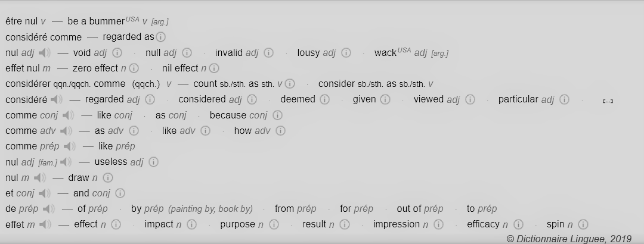
Task: Click the 'efficacy' translation link
Action: 484,224
